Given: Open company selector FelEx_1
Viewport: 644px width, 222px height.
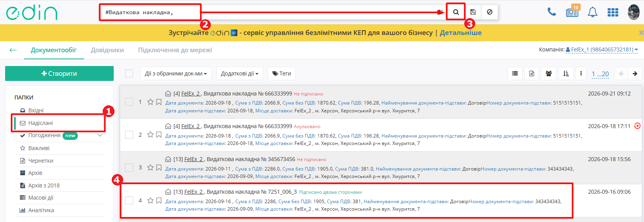Looking at the screenshot, I should [x=602, y=50].
